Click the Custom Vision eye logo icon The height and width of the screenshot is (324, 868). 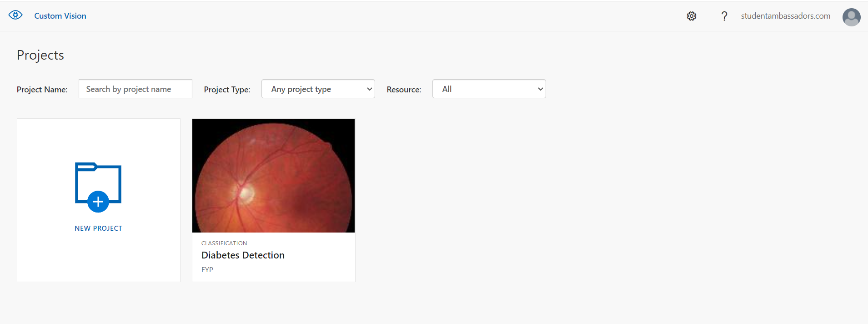[x=15, y=15]
